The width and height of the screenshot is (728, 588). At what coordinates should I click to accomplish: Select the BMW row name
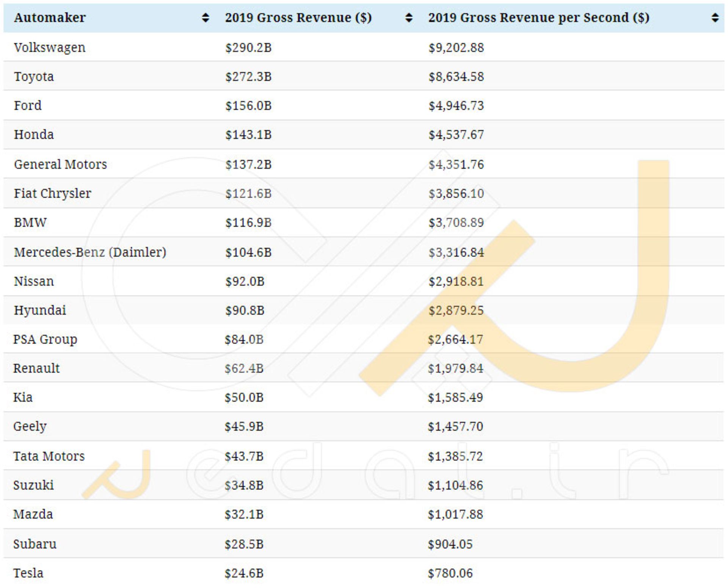pyautogui.click(x=30, y=223)
